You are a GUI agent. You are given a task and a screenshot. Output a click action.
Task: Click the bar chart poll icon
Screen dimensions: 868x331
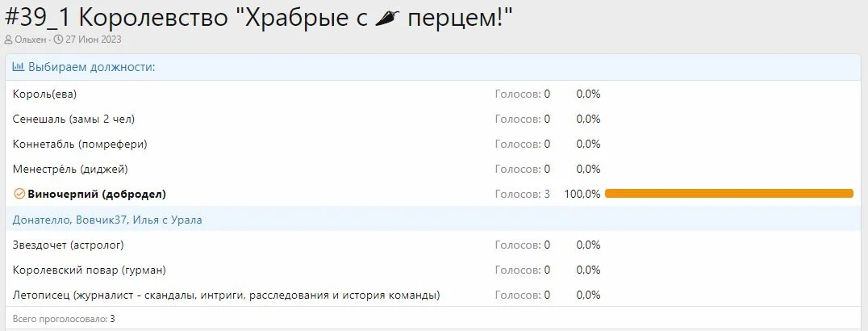[18, 67]
